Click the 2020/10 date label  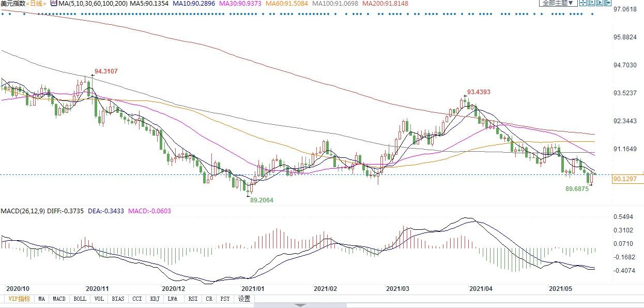click(17, 289)
